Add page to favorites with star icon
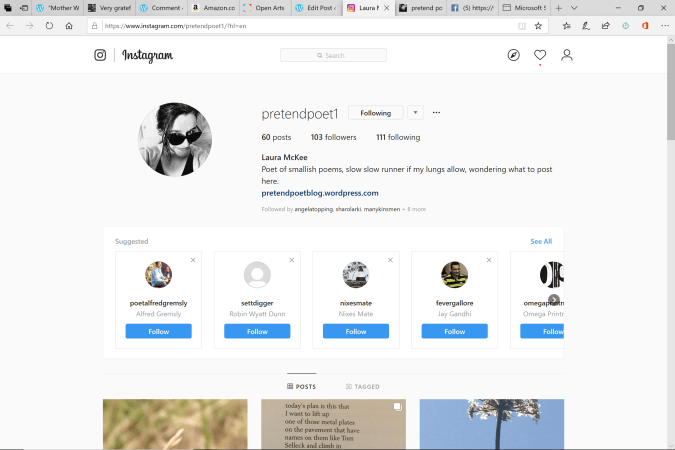The width and height of the screenshot is (675, 450). 538,26
